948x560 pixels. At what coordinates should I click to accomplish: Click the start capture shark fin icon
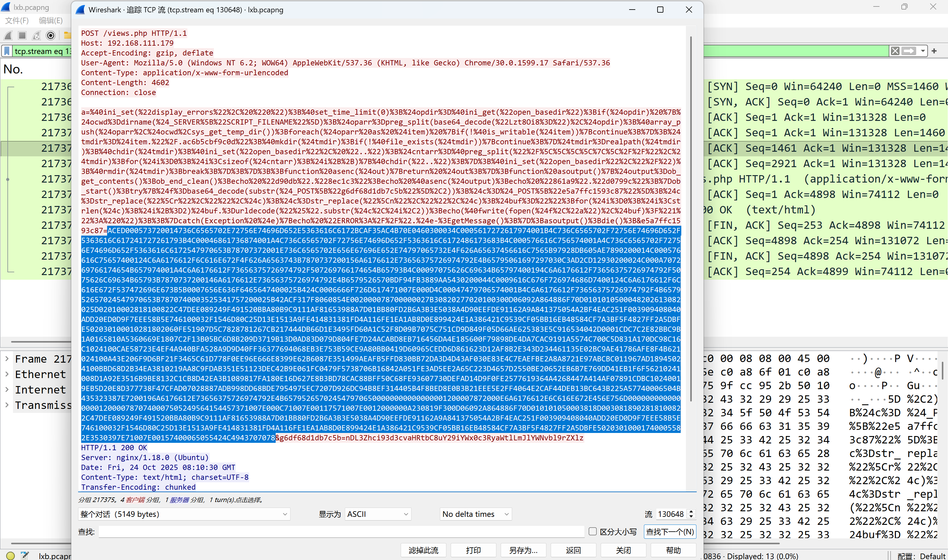click(8, 35)
